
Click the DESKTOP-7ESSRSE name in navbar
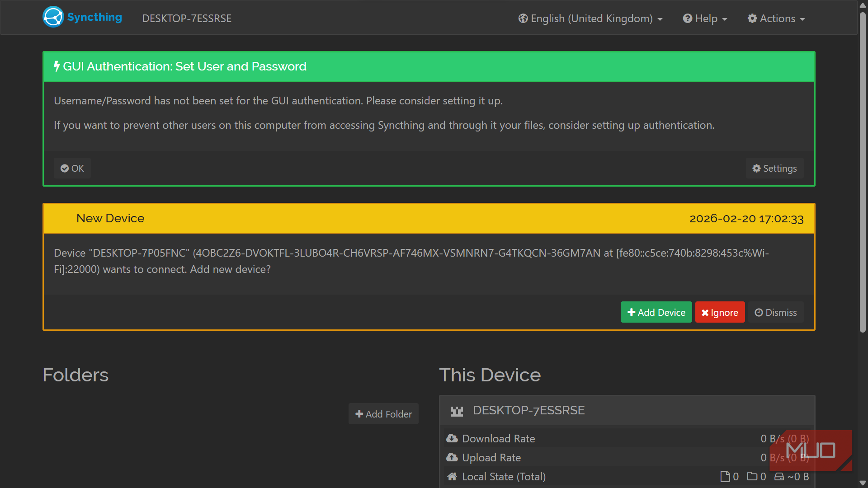pyautogui.click(x=187, y=19)
